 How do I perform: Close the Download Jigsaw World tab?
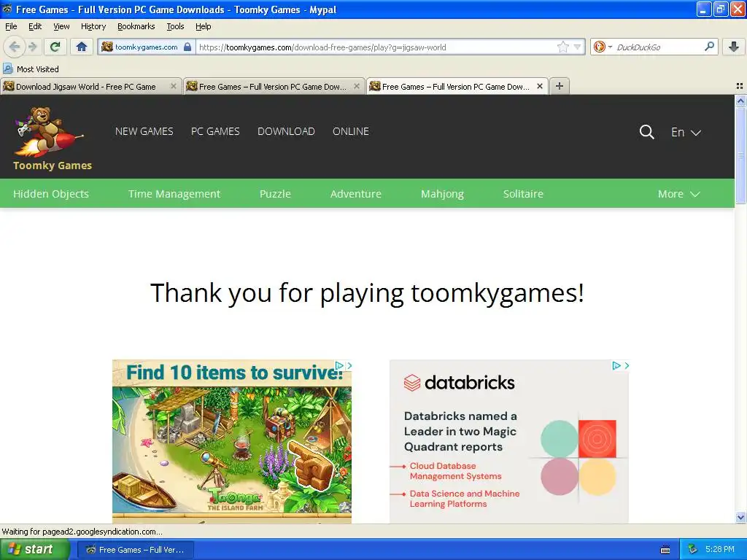[x=174, y=86]
